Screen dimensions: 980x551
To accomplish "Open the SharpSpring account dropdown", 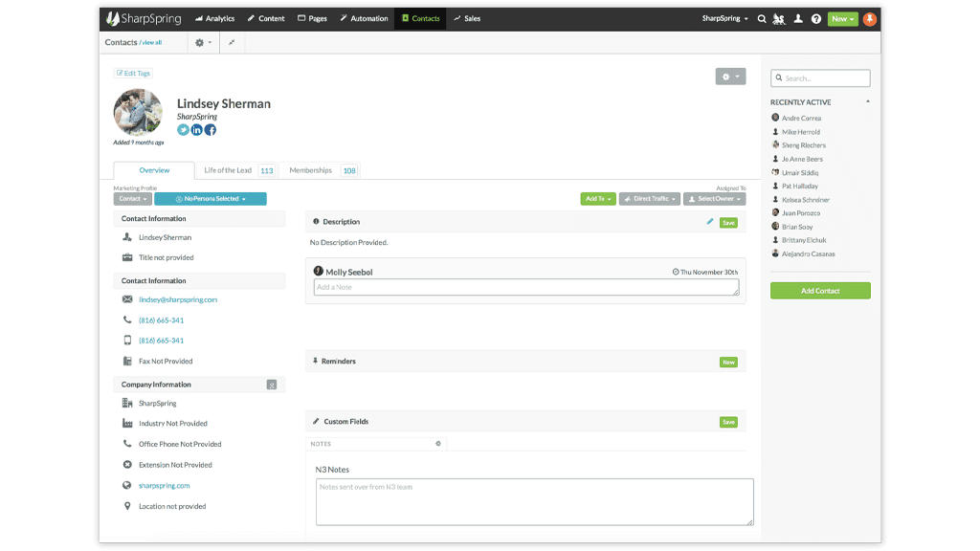I will 725,19.
